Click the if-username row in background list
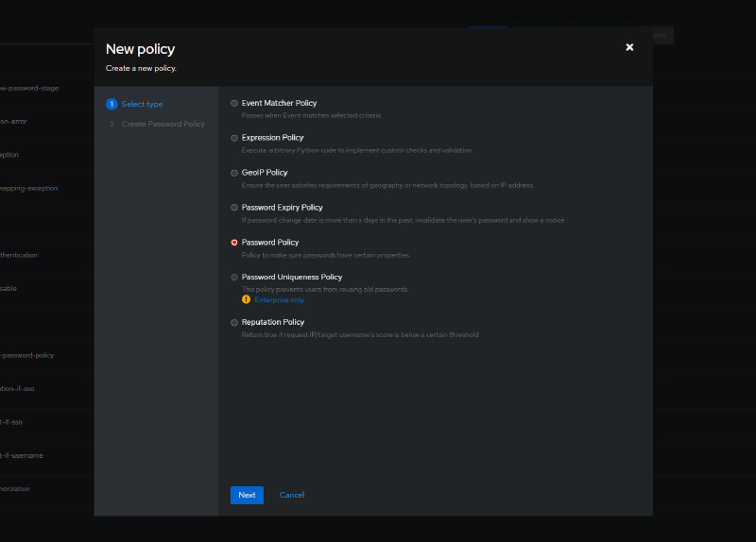The image size is (756, 542). click(x=21, y=455)
